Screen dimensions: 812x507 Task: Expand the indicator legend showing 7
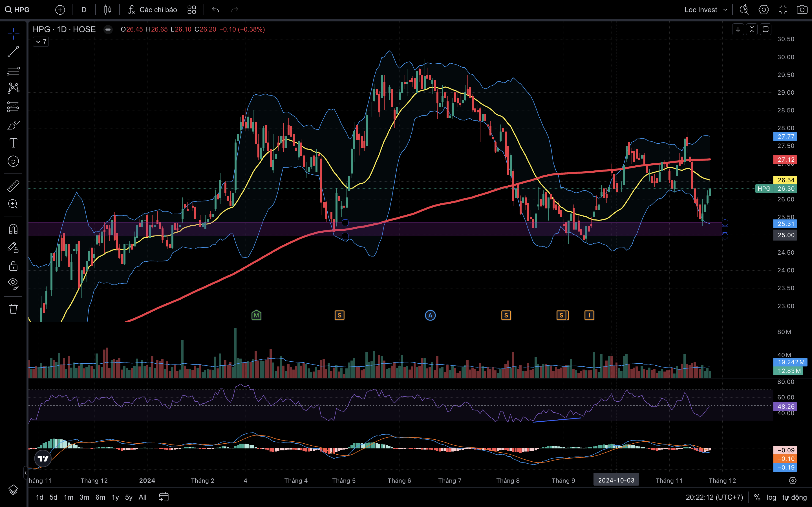(41, 42)
